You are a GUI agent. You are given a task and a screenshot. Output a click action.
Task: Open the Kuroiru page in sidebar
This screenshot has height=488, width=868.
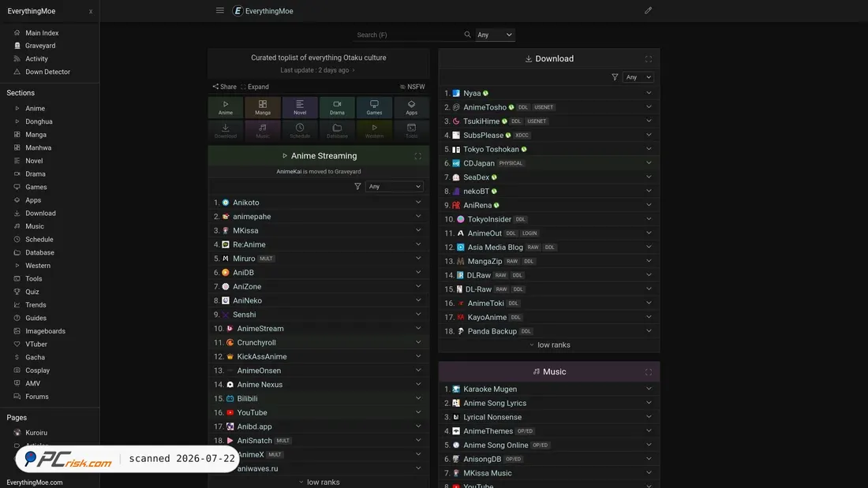36,433
